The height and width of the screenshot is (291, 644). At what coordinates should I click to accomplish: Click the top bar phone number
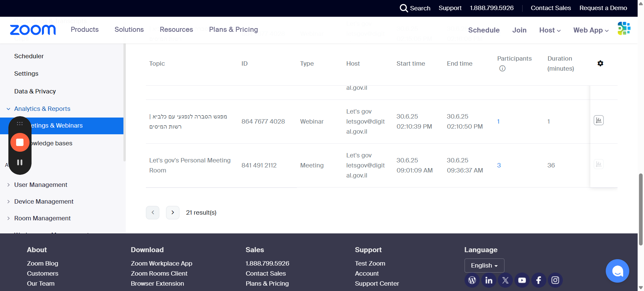(x=491, y=8)
